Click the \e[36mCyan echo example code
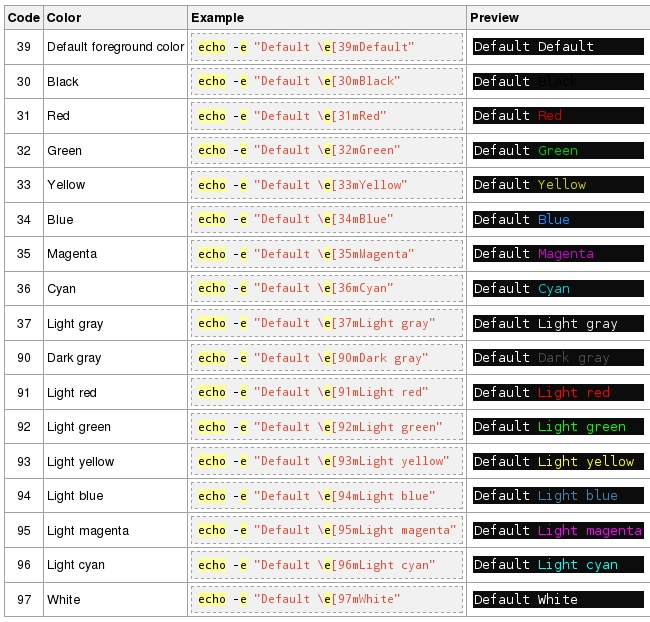This screenshot has height=622, width=650. pos(327,288)
